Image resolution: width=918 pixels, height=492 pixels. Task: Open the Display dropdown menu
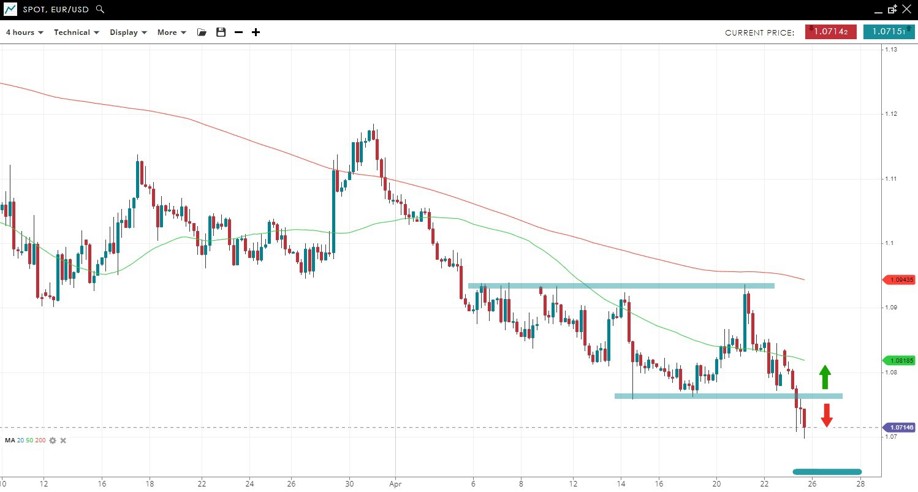128,32
